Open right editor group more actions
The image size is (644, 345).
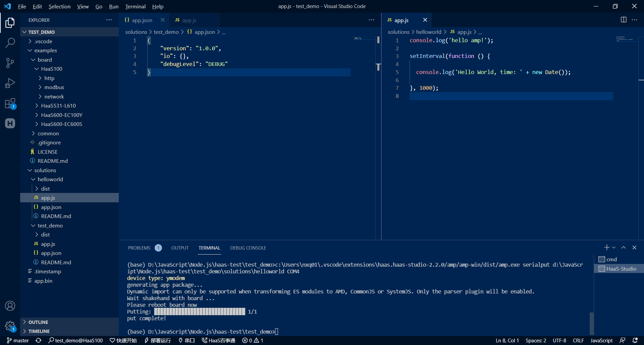tap(634, 20)
